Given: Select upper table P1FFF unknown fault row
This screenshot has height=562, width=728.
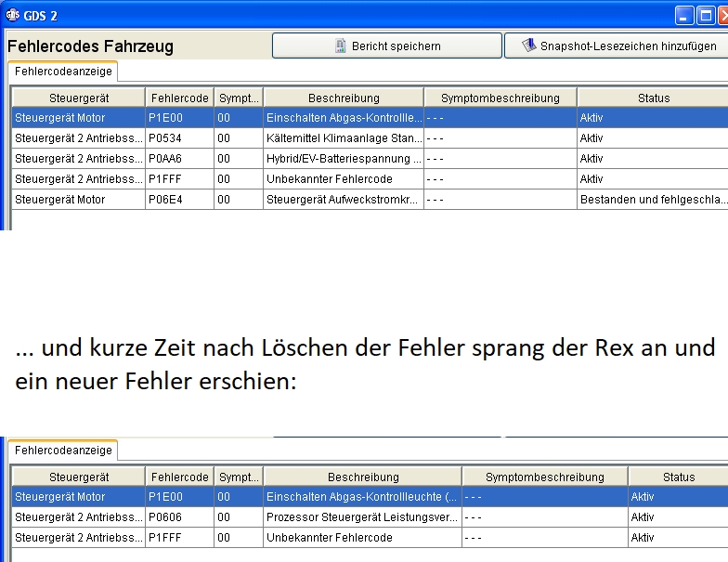Looking at the screenshot, I should 179,179.
